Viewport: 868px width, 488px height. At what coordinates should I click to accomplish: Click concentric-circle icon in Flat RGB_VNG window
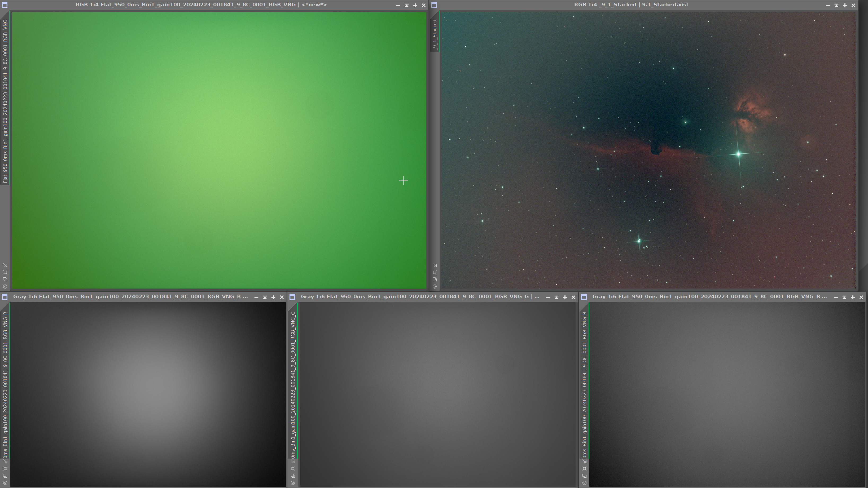[5, 287]
